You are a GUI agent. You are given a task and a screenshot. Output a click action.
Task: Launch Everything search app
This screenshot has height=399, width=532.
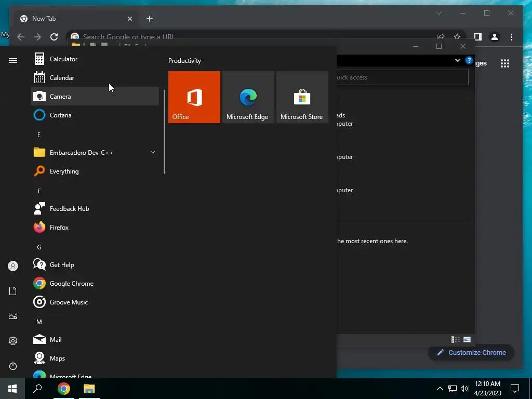(x=95, y=171)
